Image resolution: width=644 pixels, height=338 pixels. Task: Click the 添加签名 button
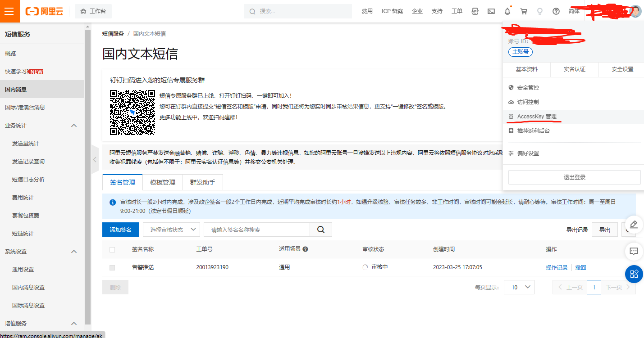(x=121, y=230)
